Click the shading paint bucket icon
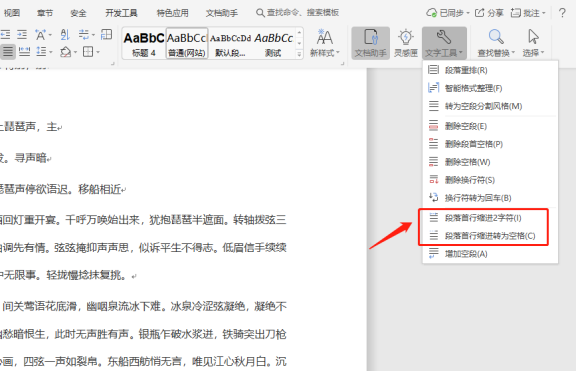 (65, 52)
